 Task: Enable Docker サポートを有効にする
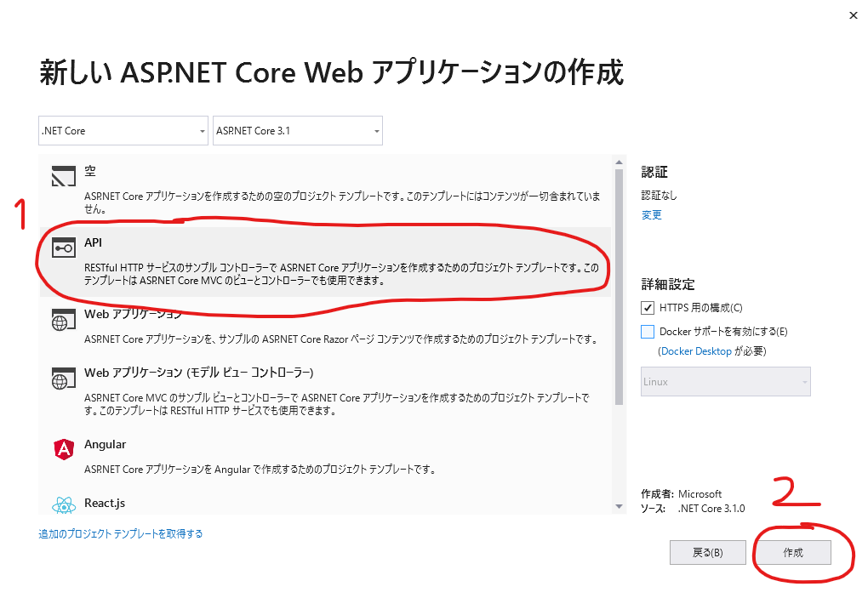(x=647, y=332)
